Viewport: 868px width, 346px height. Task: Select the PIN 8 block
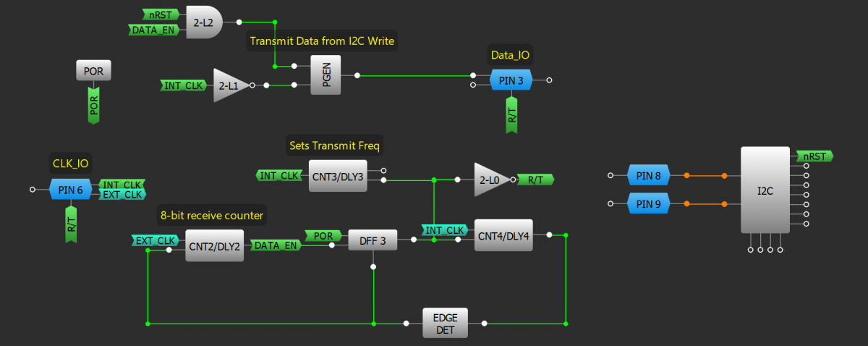(x=648, y=175)
